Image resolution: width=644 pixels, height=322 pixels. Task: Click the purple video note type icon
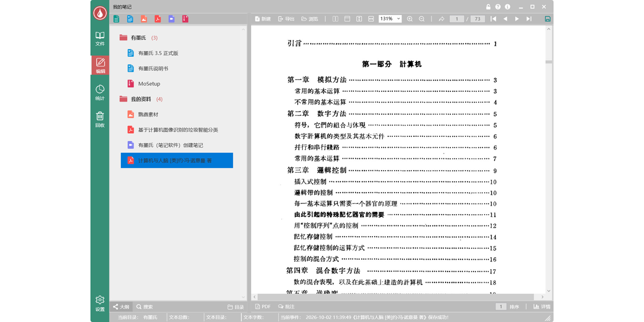[172, 19]
